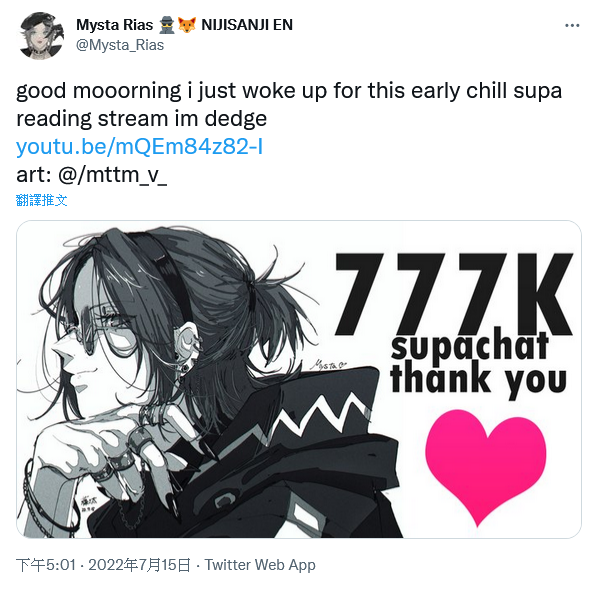Click the character artwork face
The image size is (598, 591).
[95, 343]
